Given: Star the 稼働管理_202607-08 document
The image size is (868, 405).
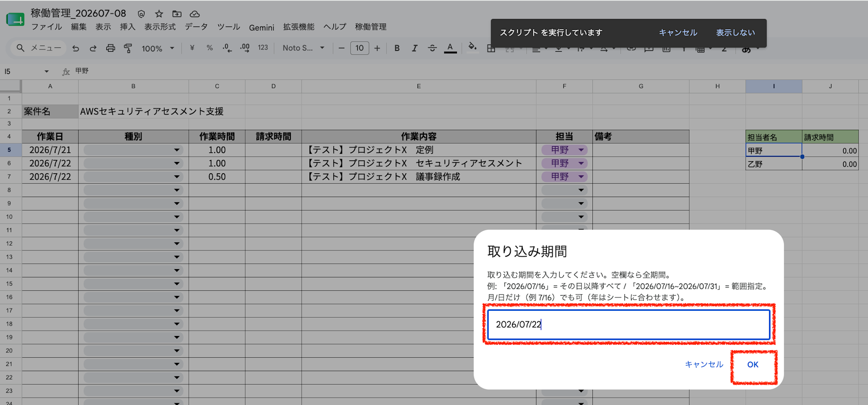Looking at the screenshot, I should pyautogui.click(x=159, y=14).
